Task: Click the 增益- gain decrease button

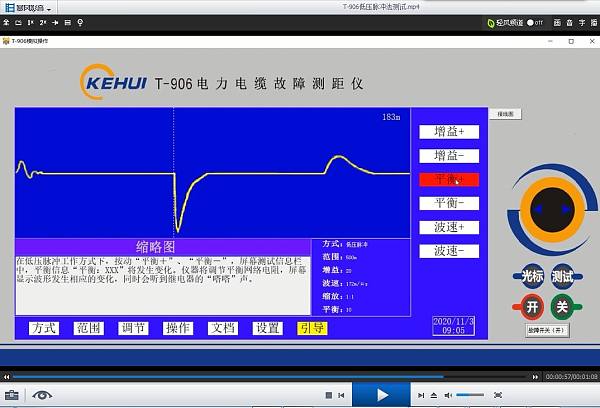Action: point(449,156)
